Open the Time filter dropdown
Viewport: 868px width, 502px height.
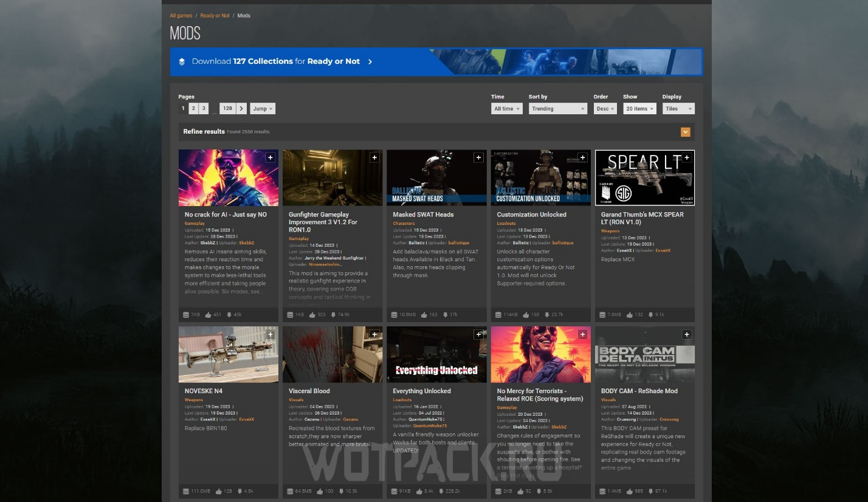(x=506, y=109)
